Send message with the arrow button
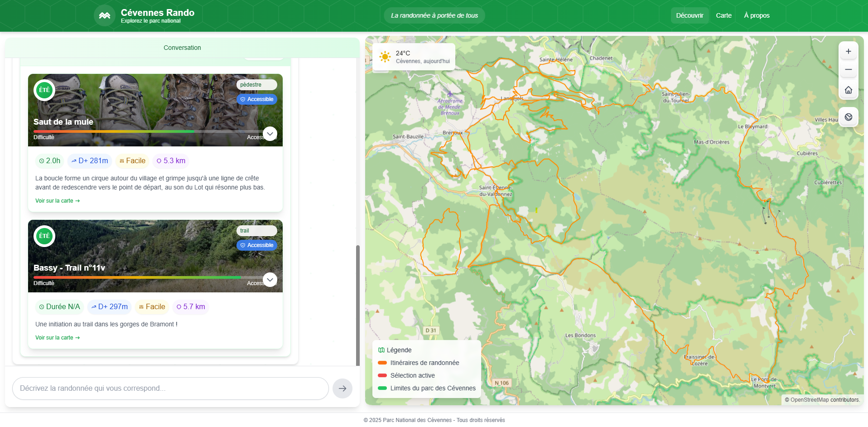The image size is (868, 427). pos(342,388)
